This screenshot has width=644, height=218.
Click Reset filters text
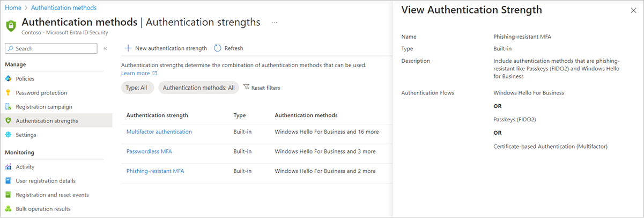point(266,88)
